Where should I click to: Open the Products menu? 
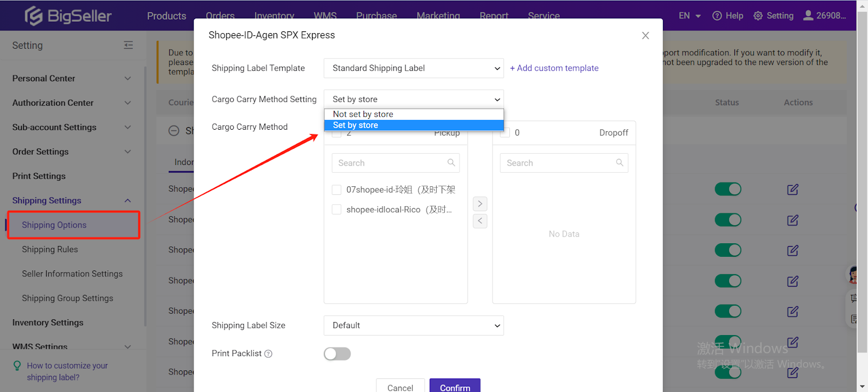(x=167, y=16)
